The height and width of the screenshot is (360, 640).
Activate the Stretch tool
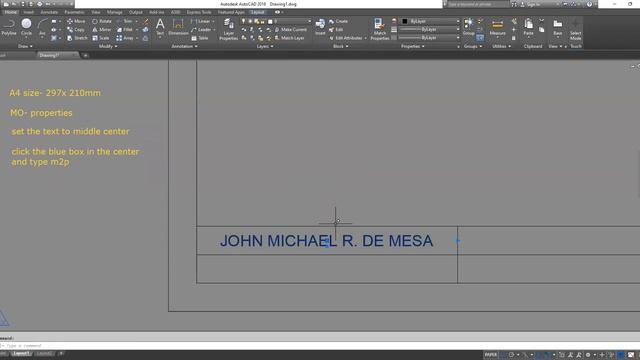pyautogui.click(x=77, y=38)
